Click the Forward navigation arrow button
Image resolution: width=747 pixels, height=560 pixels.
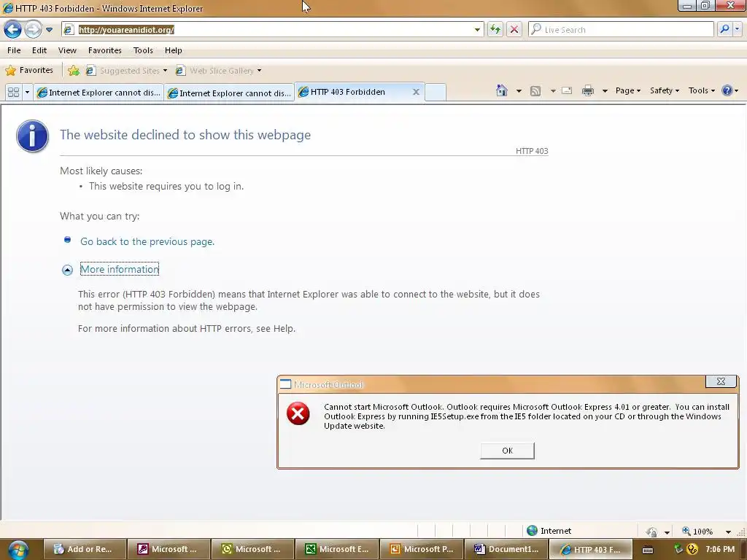pos(33,29)
